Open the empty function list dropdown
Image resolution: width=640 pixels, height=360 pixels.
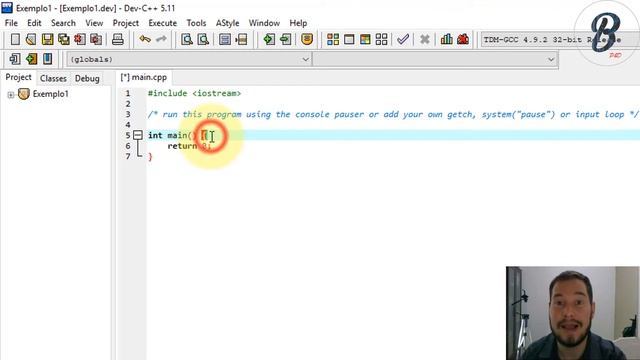(x=435, y=59)
